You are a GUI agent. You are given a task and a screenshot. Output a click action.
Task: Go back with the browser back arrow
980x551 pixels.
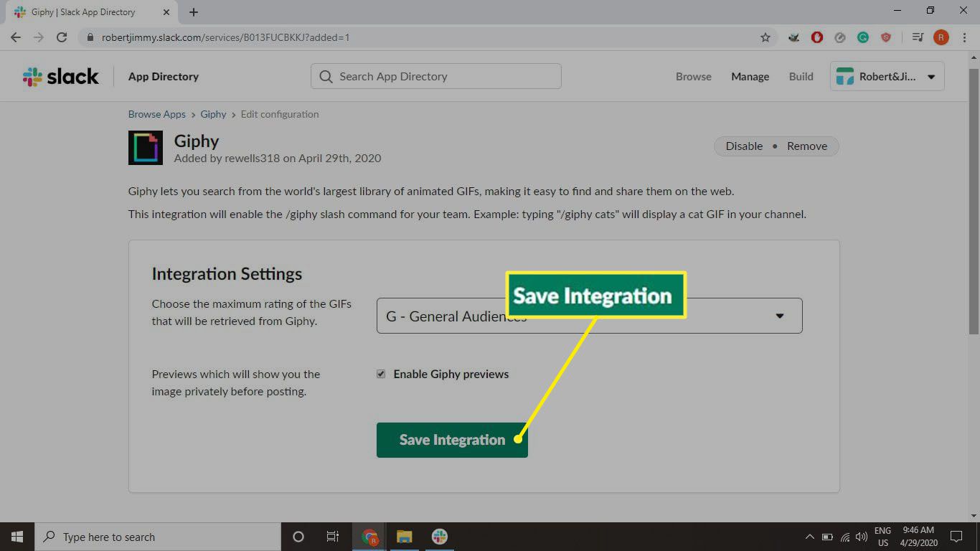(x=16, y=37)
